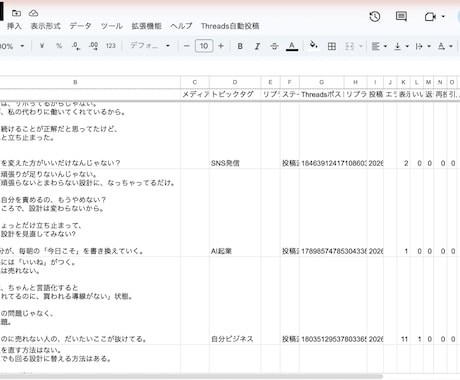Image resolution: width=460 pixels, height=380 pixels.
Task: Open the 123 number formats menu
Action: pos(111,46)
